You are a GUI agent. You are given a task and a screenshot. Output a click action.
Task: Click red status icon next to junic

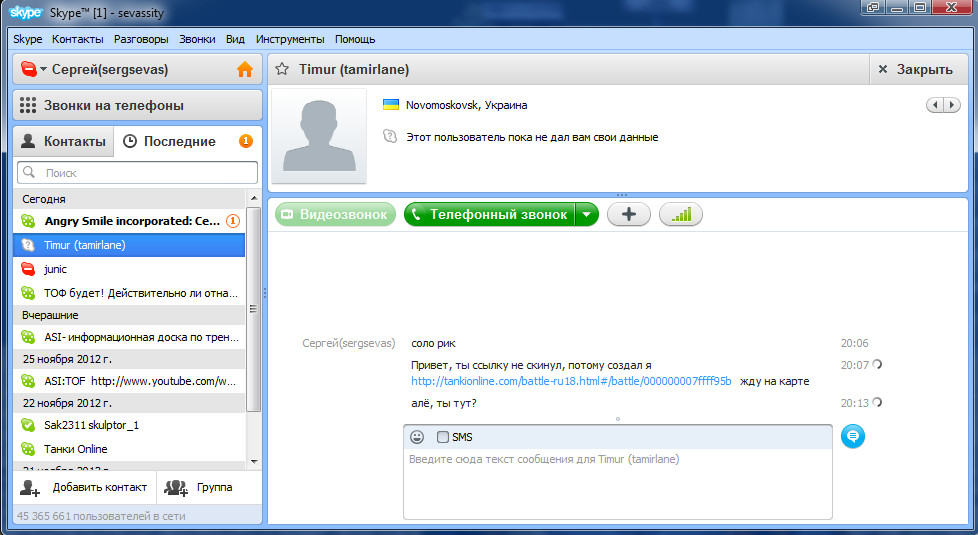point(28,269)
